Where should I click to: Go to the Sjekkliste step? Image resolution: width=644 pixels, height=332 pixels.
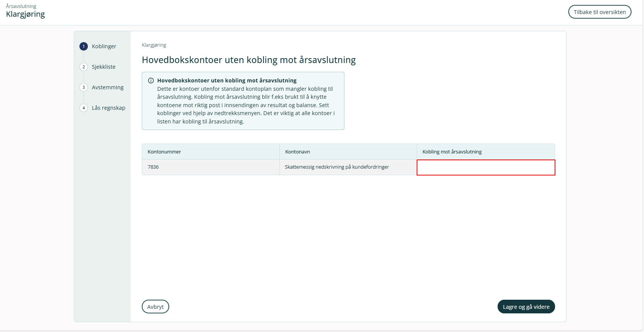click(103, 67)
